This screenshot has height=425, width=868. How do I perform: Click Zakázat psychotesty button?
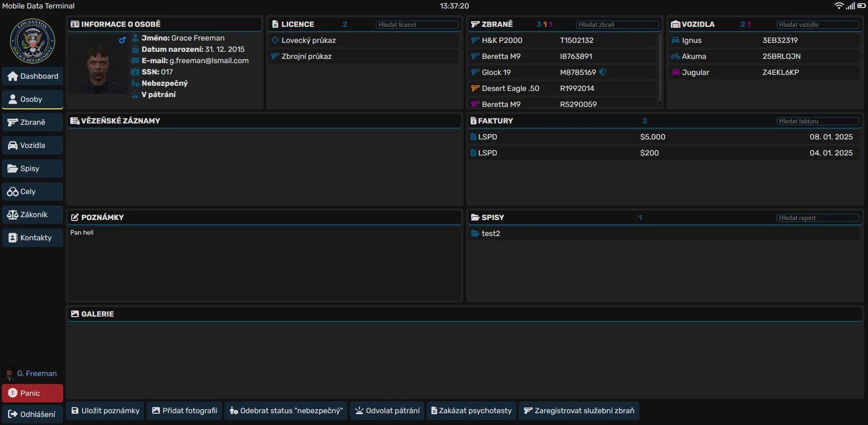471,410
